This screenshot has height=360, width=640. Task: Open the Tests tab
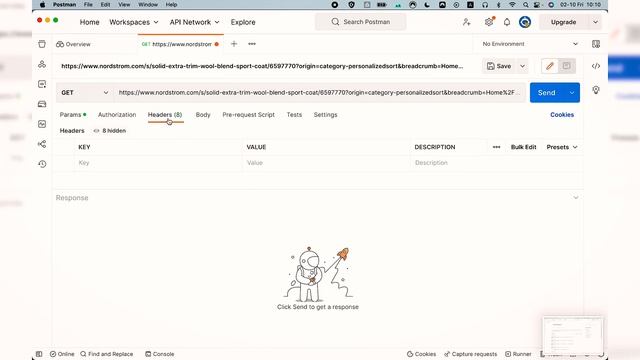294,115
